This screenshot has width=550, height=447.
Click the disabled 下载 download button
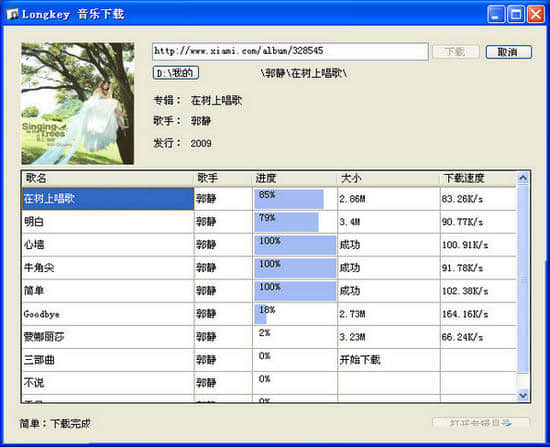[x=456, y=52]
